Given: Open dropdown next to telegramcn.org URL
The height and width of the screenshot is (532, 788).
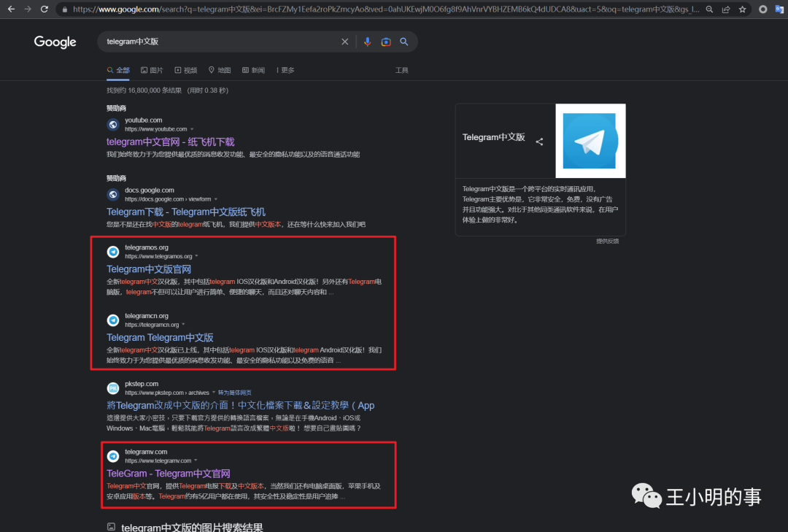Looking at the screenshot, I should click(x=183, y=325).
